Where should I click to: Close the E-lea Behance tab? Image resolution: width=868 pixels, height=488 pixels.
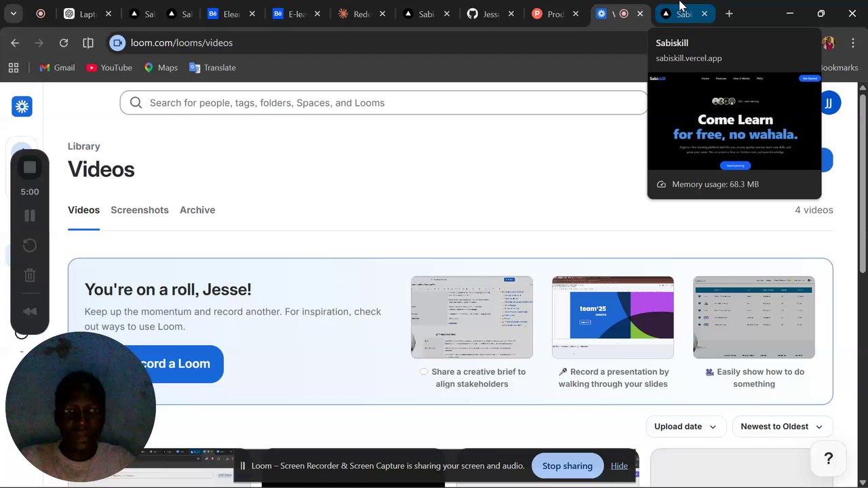click(x=317, y=14)
